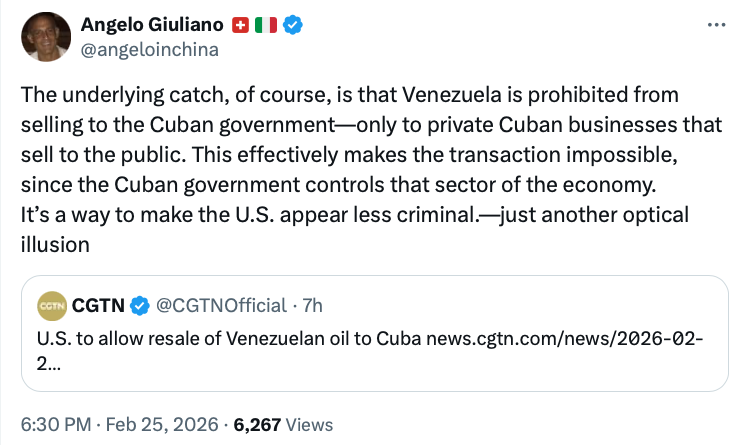Click the Italian flag emoji

coord(265,25)
